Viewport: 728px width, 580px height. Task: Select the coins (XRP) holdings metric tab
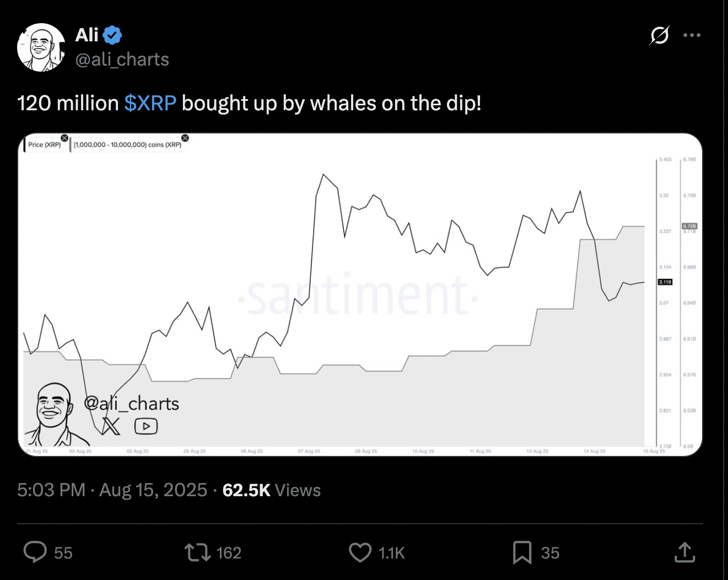pos(127,144)
